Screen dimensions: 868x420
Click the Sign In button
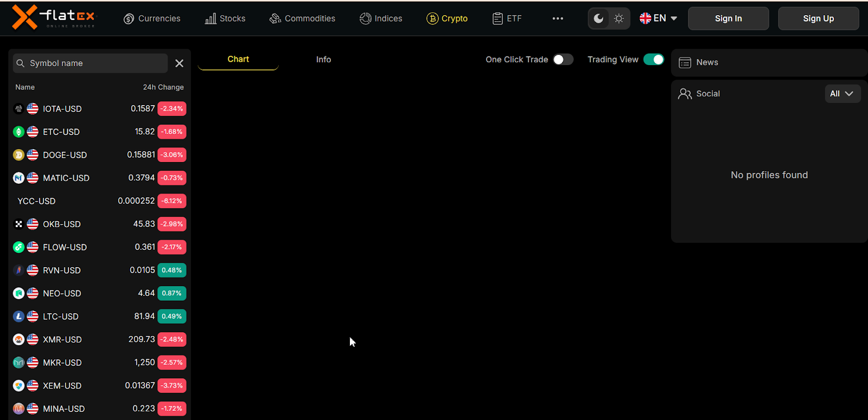[729, 18]
